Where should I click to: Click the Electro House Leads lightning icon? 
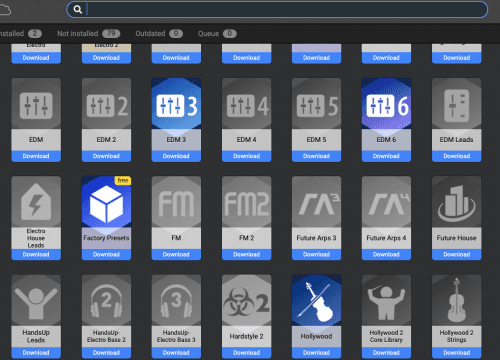click(x=36, y=202)
